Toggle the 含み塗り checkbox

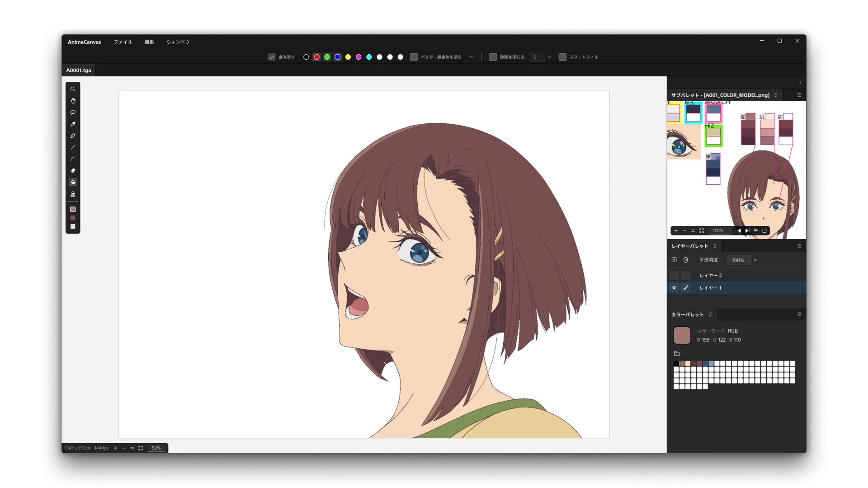click(273, 56)
